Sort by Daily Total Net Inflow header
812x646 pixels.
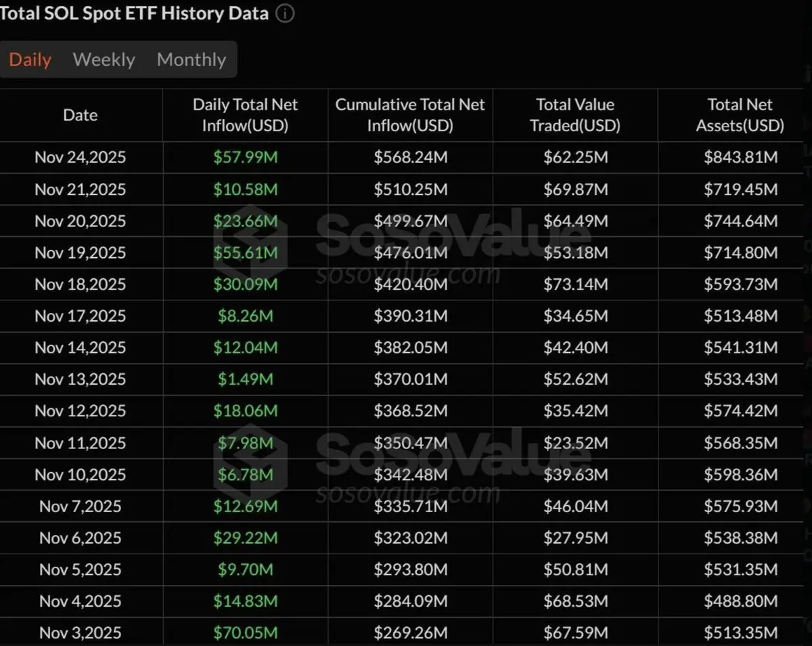coord(245,115)
